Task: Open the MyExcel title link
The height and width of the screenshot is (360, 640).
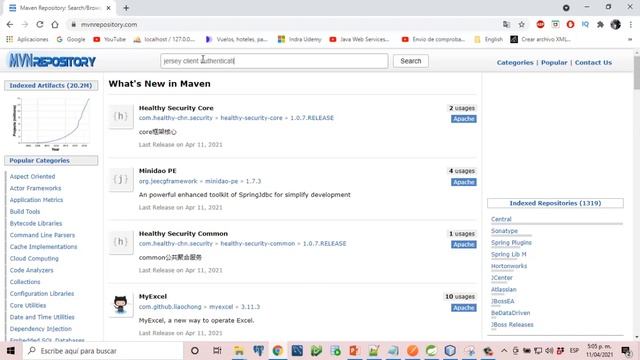Action: click(x=153, y=297)
